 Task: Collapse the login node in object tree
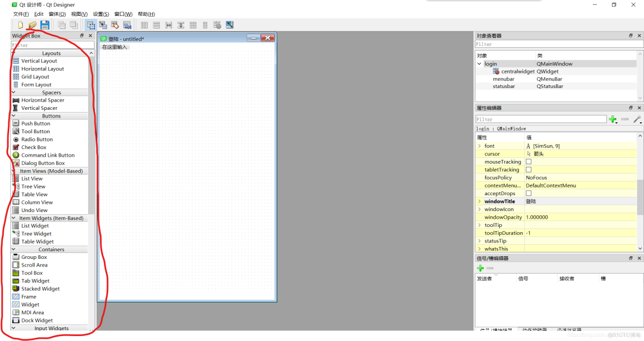479,64
